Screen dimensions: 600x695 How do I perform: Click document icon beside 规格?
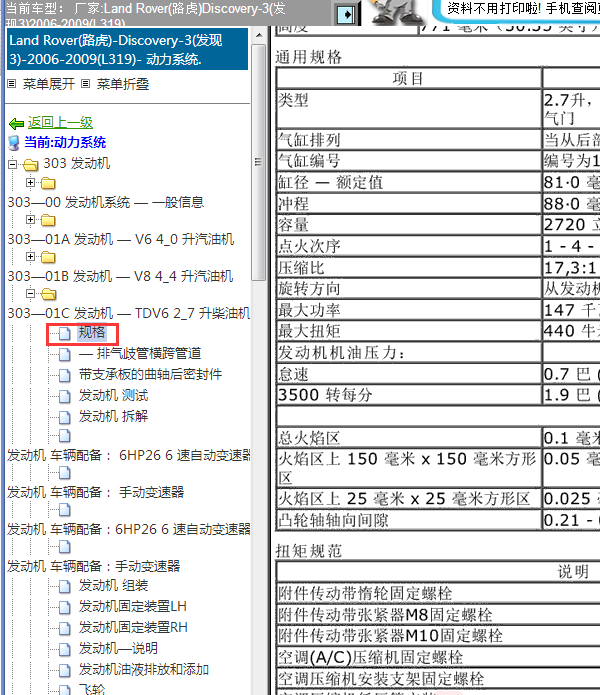click(x=65, y=333)
